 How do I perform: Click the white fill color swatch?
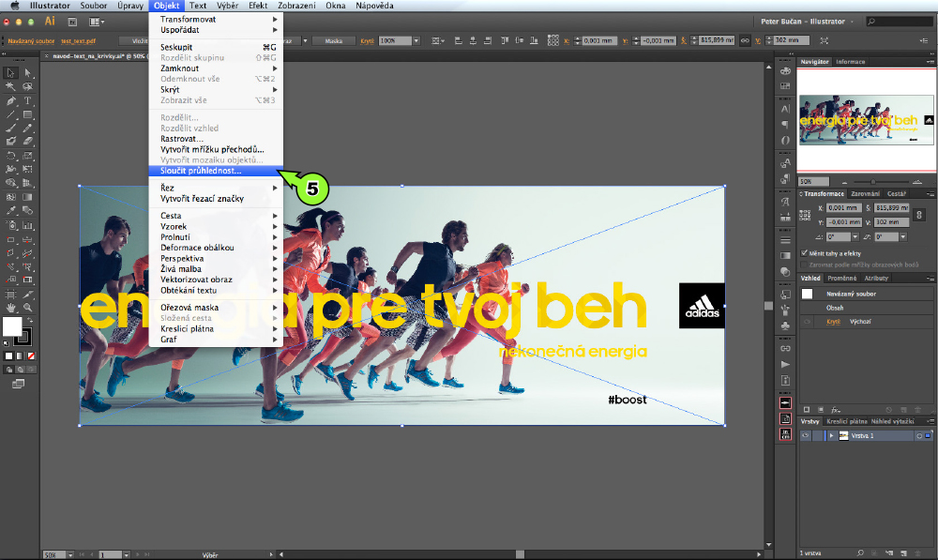pos(12,326)
